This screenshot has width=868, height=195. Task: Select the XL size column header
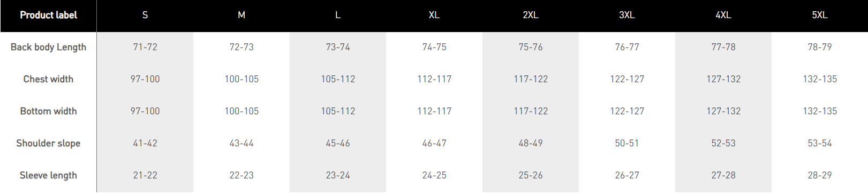pyautogui.click(x=434, y=15)
